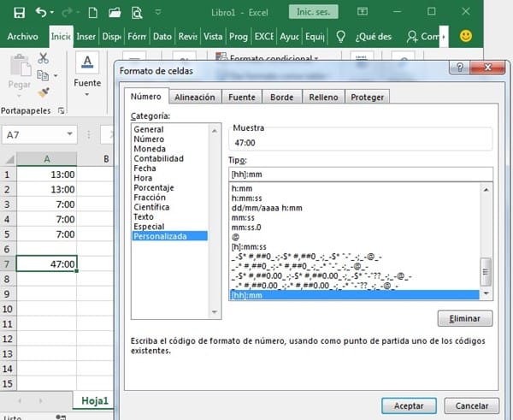Click the Cut scissors icon
The height and width of the screenshot is (420, 513).
click(44, 60)
